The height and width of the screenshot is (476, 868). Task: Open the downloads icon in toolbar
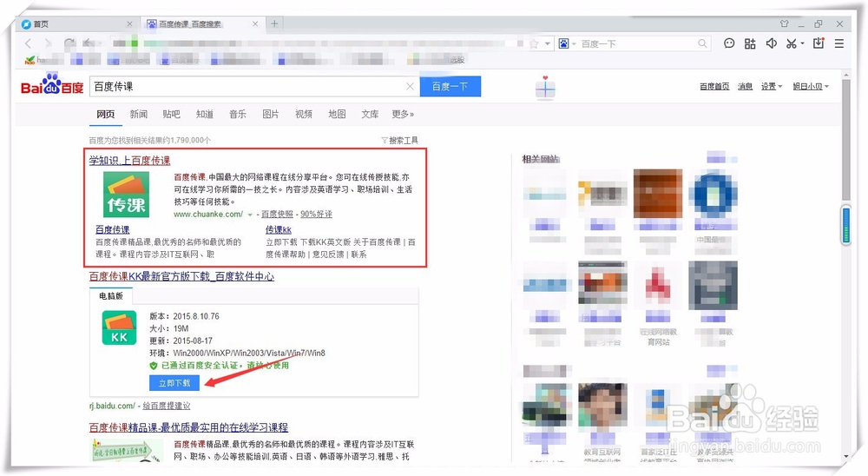click(x=819, y=43)
